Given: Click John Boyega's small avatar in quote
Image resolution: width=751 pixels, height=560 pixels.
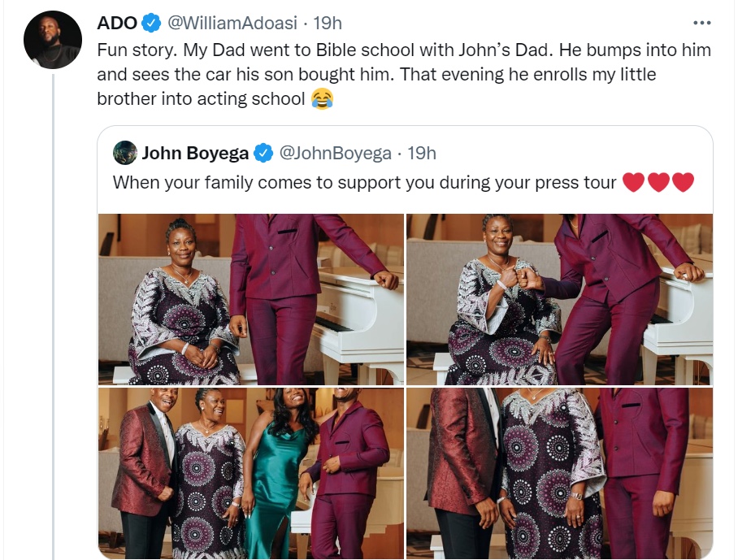Looking at the screenshot, I should (125, 153).
